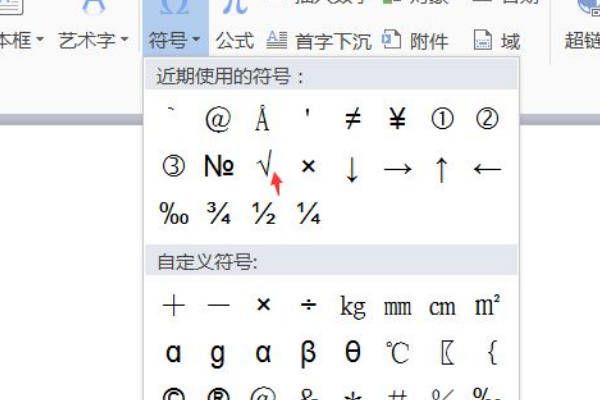Insert the cm unit symbol

pyautogui.click(x=442, y=308)
